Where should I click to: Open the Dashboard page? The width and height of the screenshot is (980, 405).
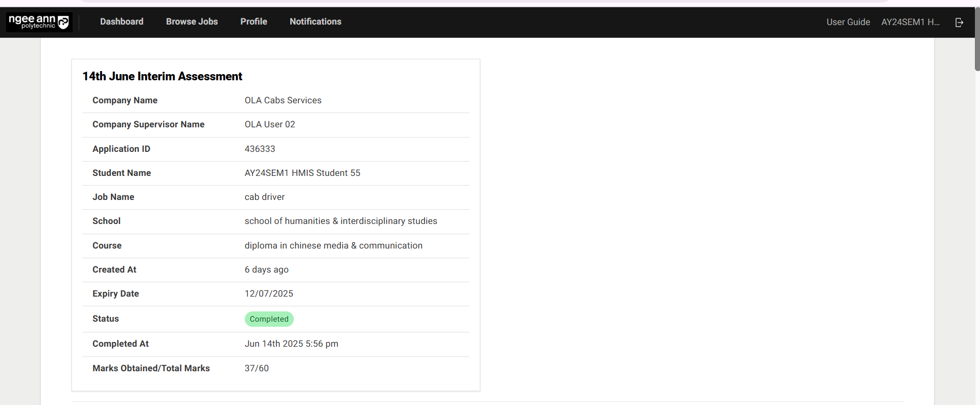(122, 21)
